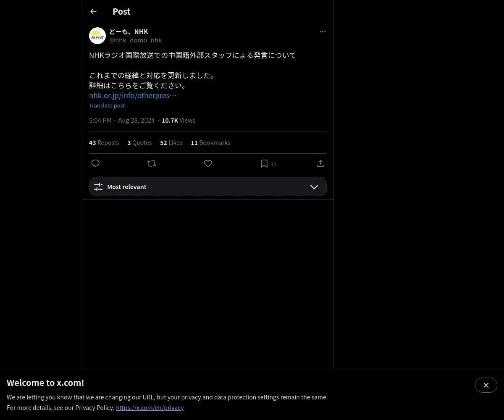
Task: Go back using the arrow icon
Action: [93, 11]
